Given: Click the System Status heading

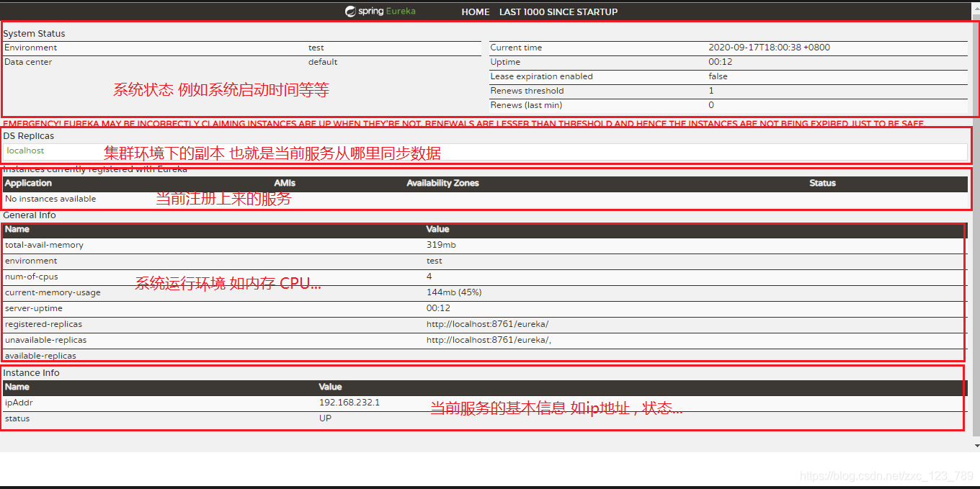Looking at the screenshot, I should 34,34.
